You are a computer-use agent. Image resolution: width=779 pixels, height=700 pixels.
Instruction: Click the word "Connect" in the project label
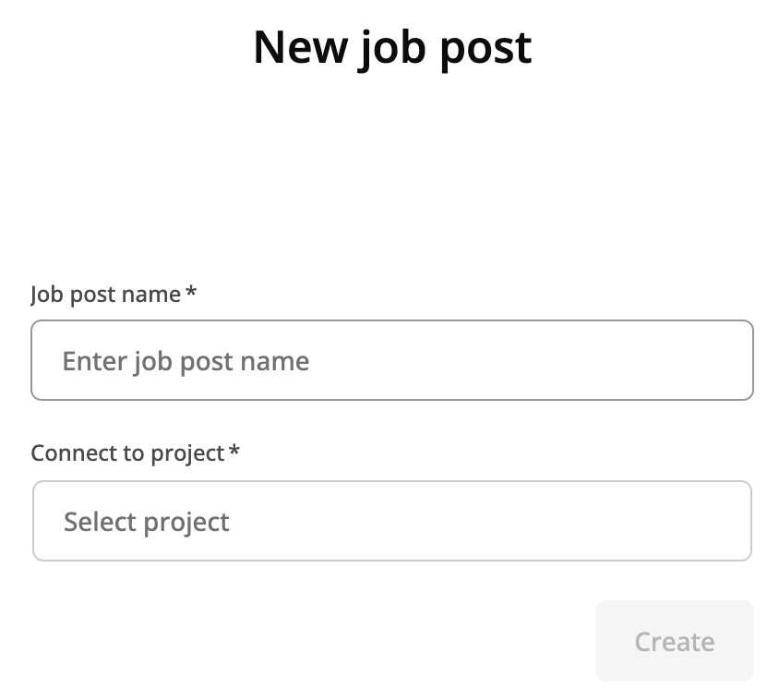click(66, 453)
